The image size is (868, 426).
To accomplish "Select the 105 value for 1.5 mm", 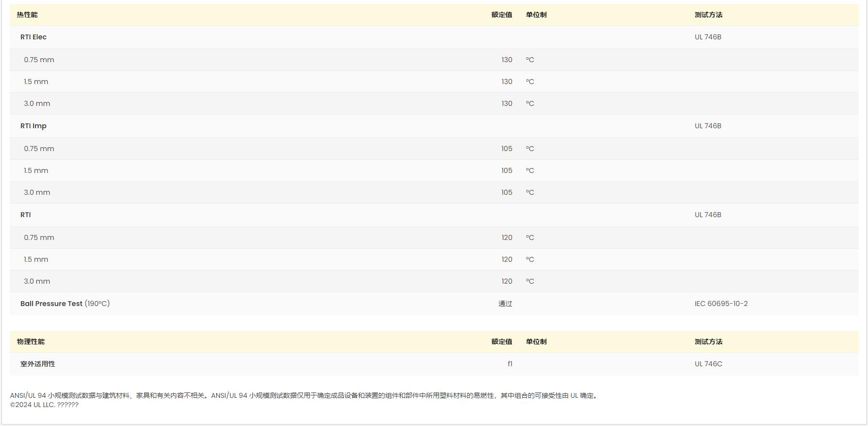I will [507, 170].
